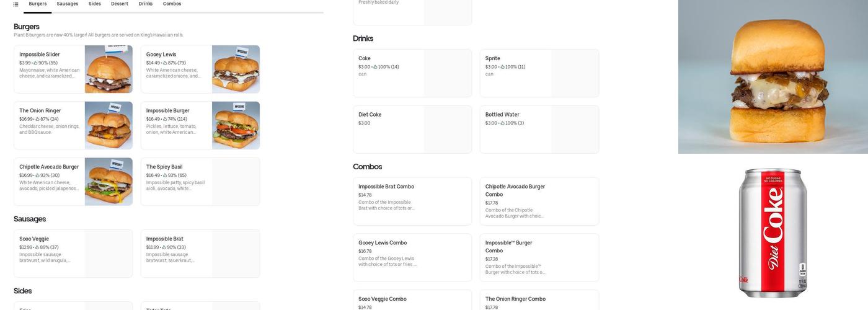Click the Diet Coke can image

click(x=773, y=233)
